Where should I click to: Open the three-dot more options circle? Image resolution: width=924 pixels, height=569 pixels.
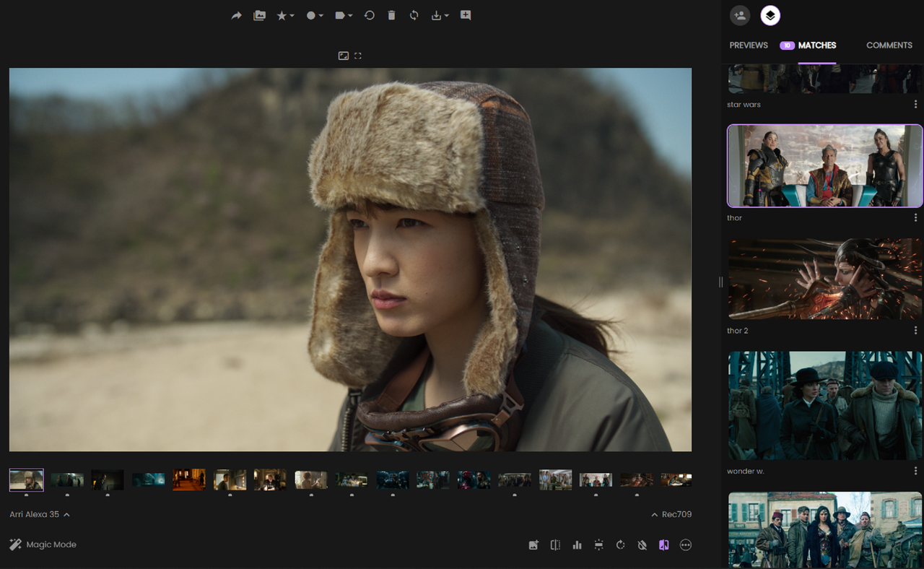(686, 545)
